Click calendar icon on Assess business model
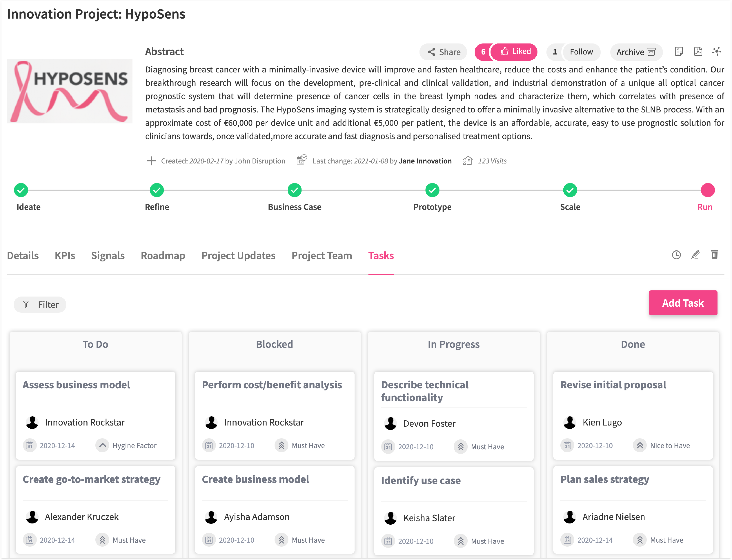 pyautogui.click(x=30, y=445)
